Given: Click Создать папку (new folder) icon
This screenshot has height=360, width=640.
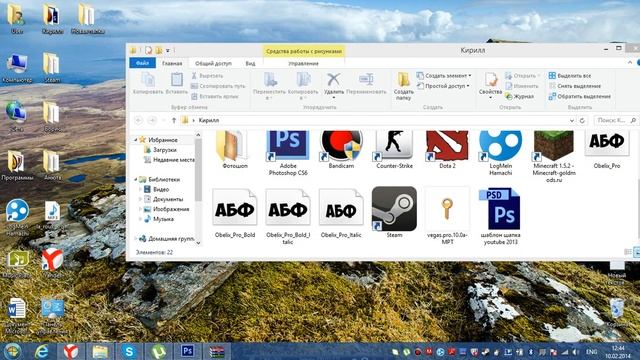Looking at the screenshot, I should coord(403,79).
